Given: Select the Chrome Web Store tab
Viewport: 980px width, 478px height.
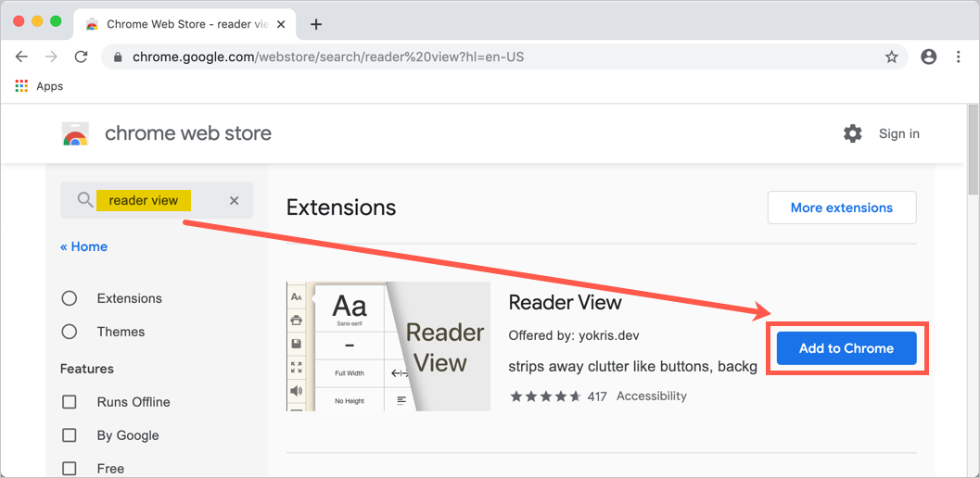Looking at the screenshot, I should pos(186,24).
